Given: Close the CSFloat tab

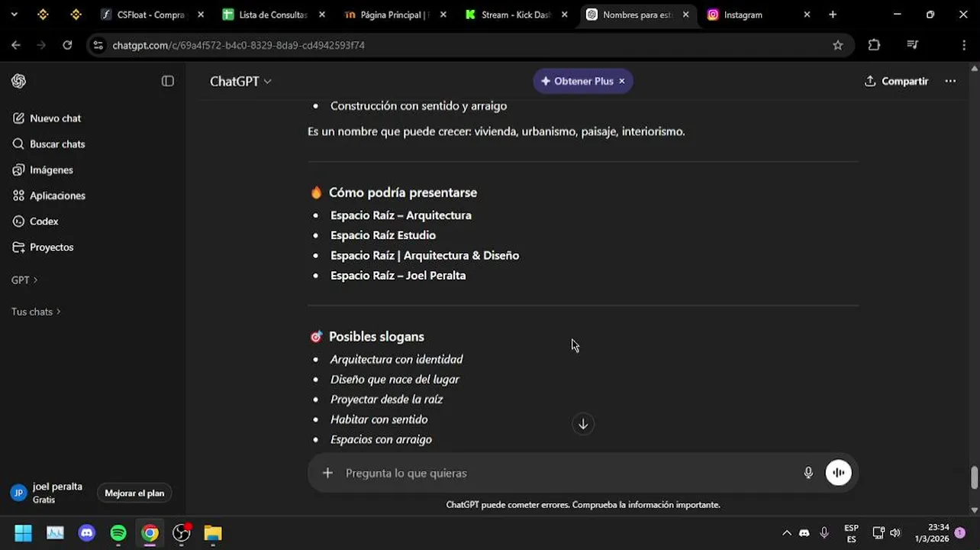Looking at the screenshot, I should coord(201,15).
